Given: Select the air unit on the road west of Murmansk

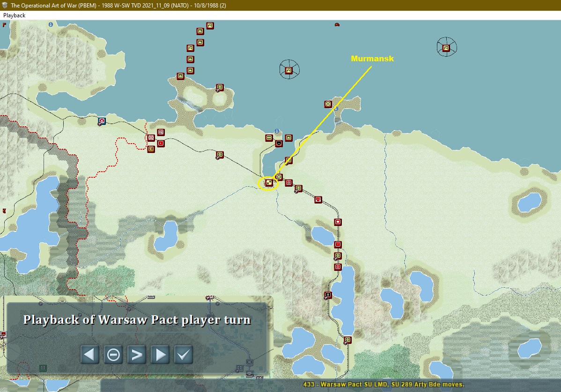Looking at the screenshot, I should (x=220, y=155).
